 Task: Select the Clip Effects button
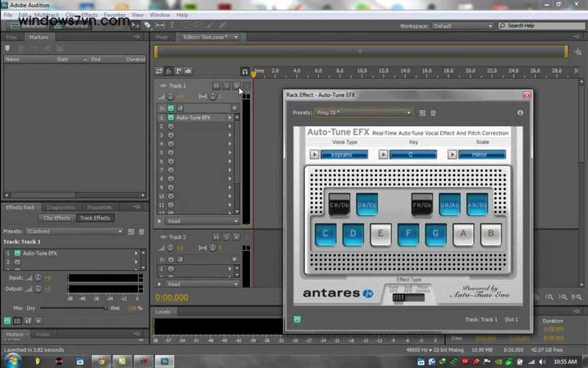(x=57, y=218)
